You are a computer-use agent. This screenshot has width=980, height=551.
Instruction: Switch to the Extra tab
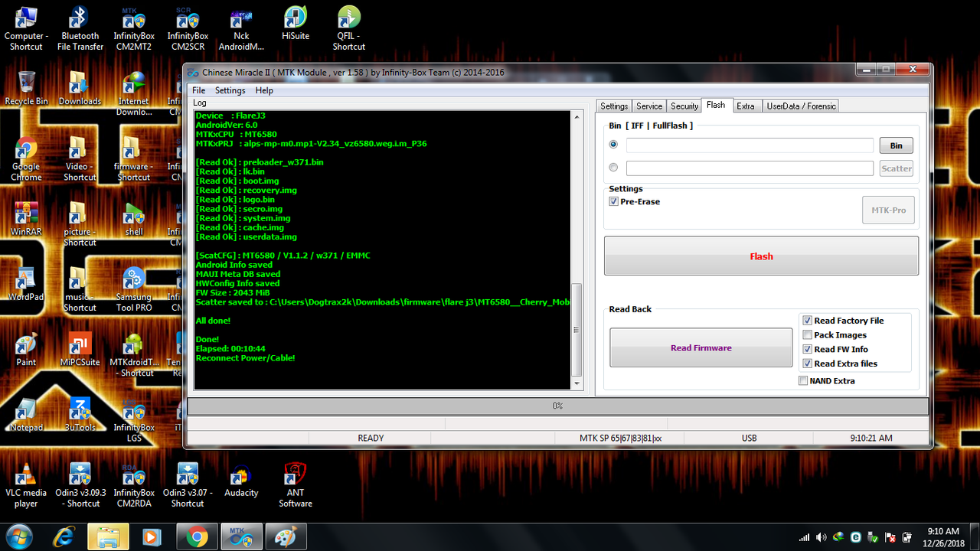point(746,106)
